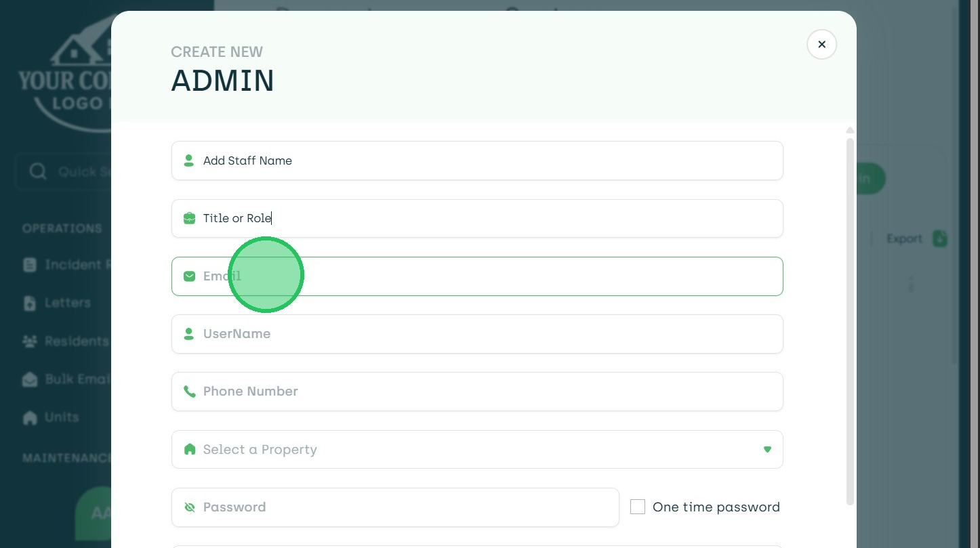The height and width of the screenshot is (548, 980).
Task: Click the person icon in Staff Name field
Action: (189, 161)
